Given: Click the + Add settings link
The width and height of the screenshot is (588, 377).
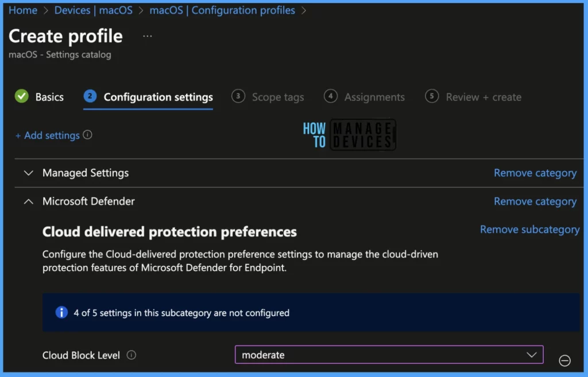Looking at the screenshot, I should (x=47, y=135).
